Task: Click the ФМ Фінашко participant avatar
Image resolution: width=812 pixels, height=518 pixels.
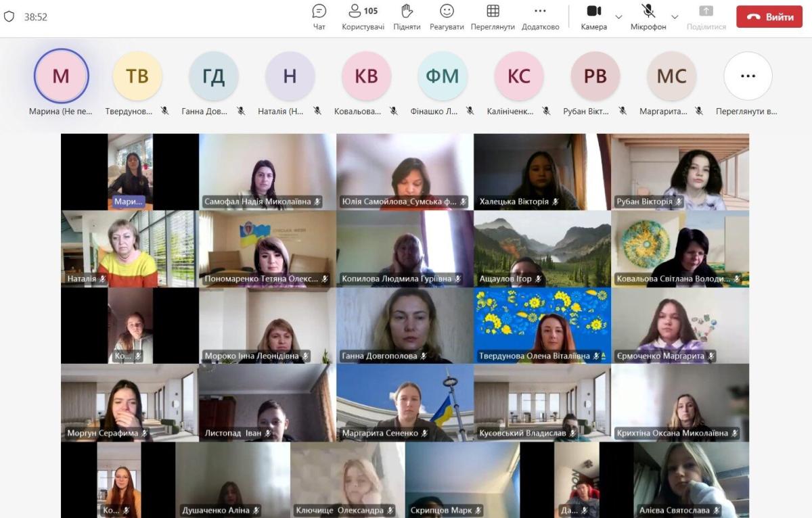Action: pyautogui.click(x=443, y=76)
